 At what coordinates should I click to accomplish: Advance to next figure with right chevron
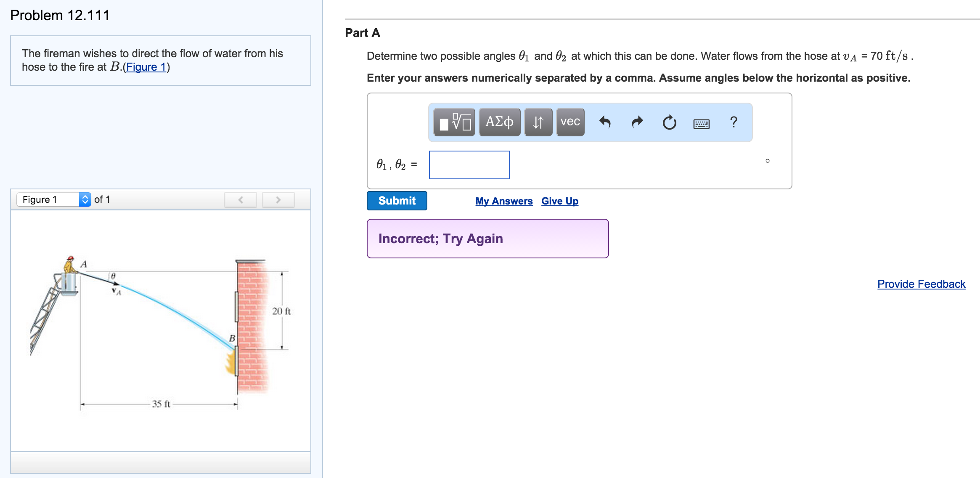[x=278, y=199]
